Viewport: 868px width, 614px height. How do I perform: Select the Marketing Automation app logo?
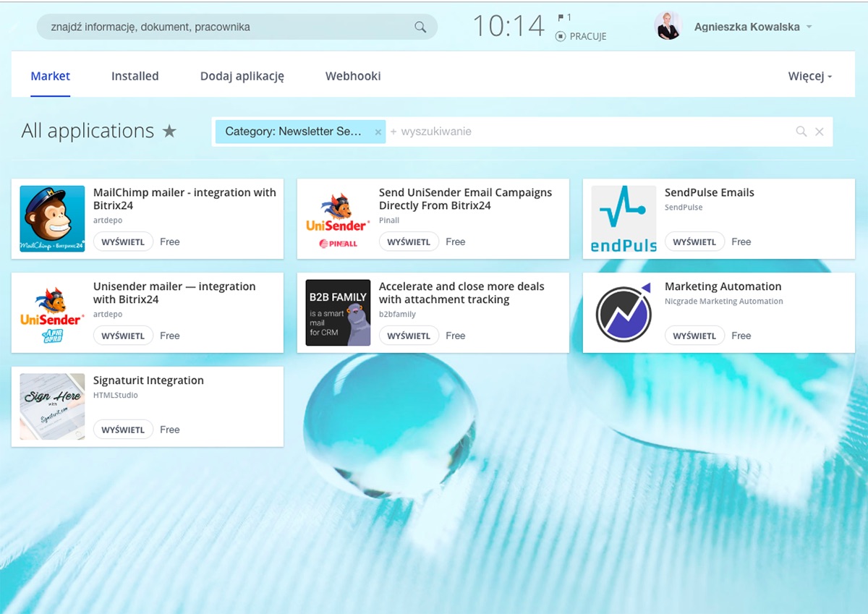624,313
